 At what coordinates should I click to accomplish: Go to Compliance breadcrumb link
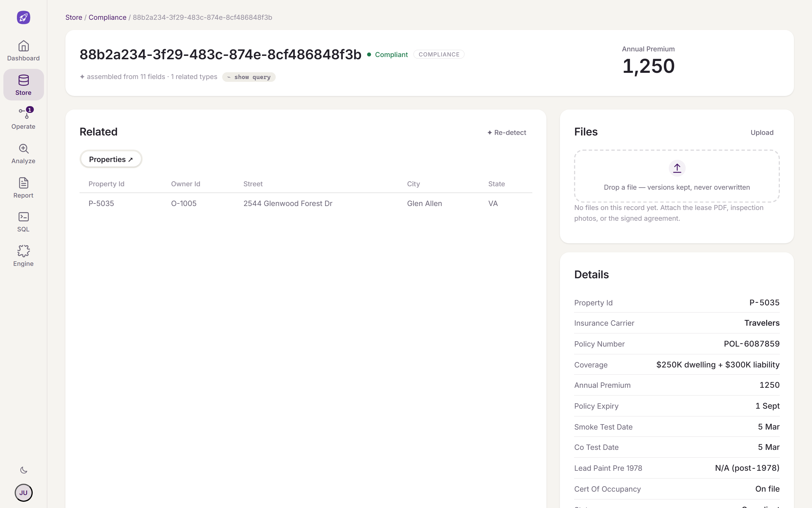[107, 17]
